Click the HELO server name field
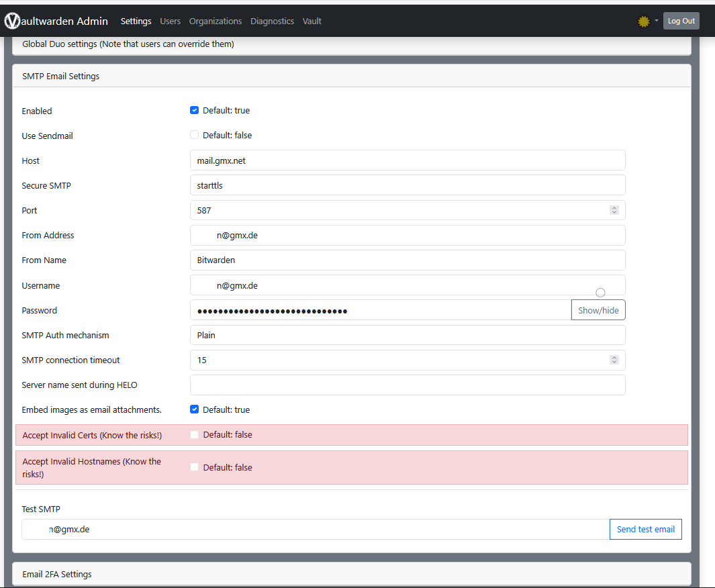The width and height of the screenshot is (715, 588). pos(408,385)
